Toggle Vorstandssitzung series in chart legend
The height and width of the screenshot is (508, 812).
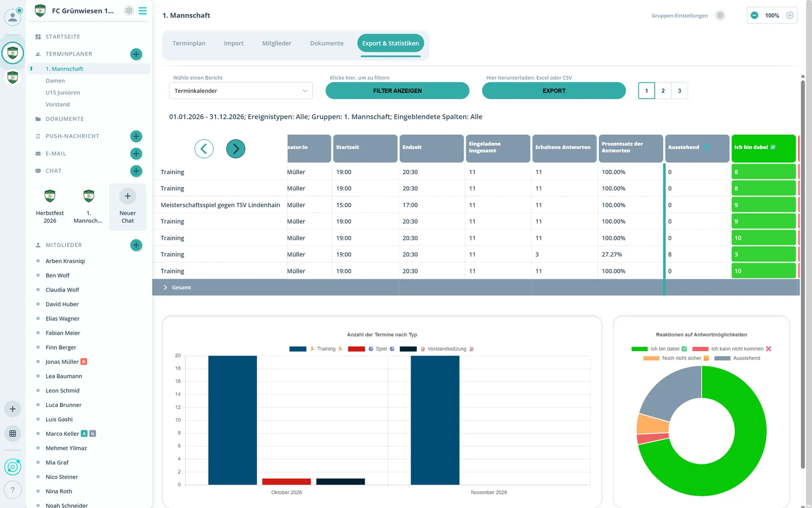tap(437, 349)
